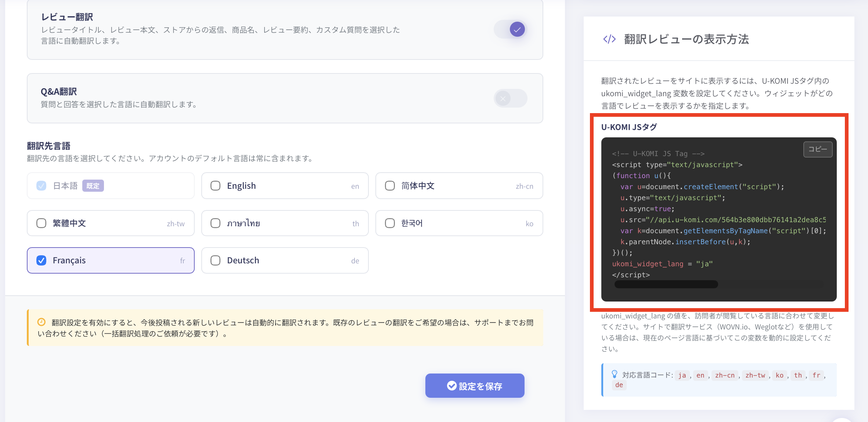Click the checkmark icon in 設定を保存 button
This screenshot has width=868, height=422.
(451, 386)
